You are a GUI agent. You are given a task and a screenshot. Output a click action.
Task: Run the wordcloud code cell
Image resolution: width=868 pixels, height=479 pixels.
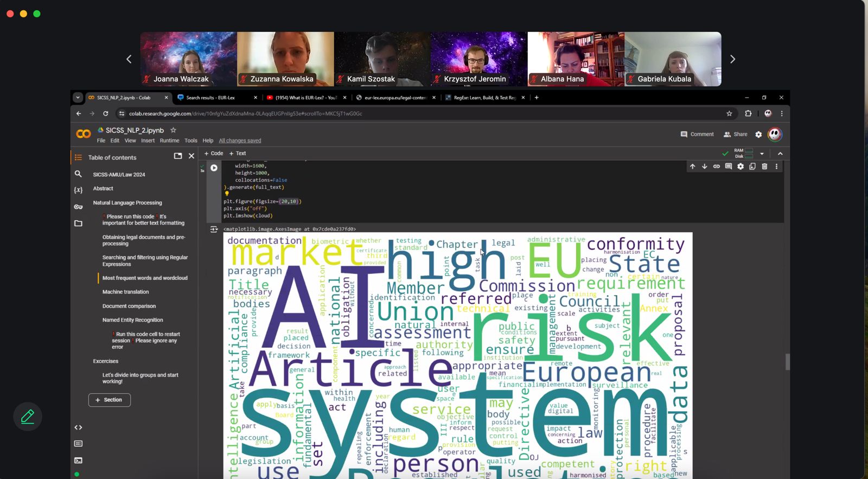pyautogui.click(x=214, y=168)
